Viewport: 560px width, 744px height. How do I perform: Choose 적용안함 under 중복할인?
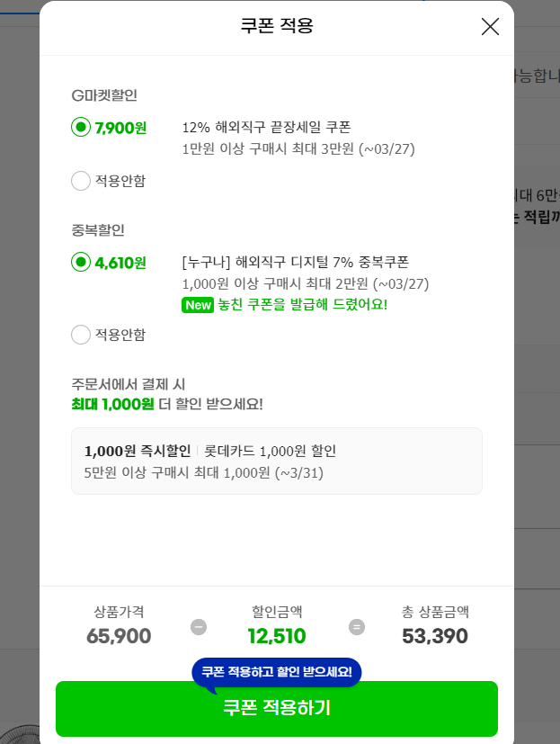[x=81, y=335]
